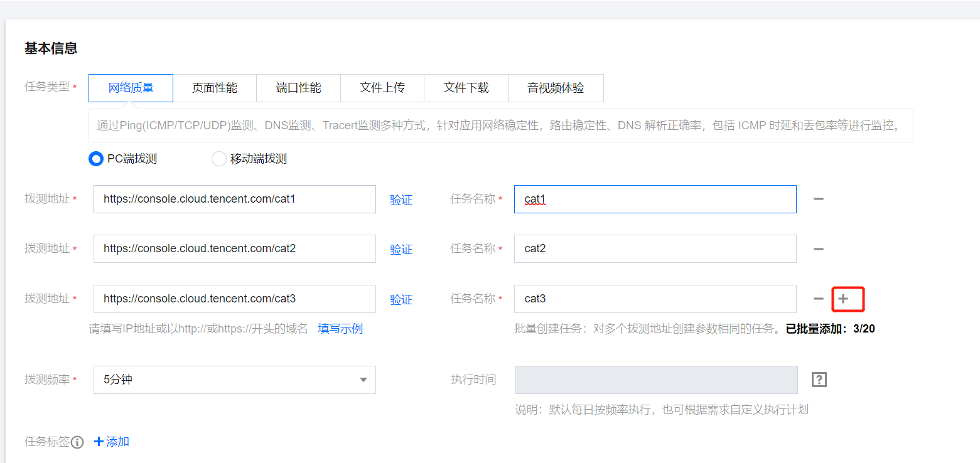980x463 pixels.
Task: Switch to the 文件上传 task type tab
Action: pos(382,88)
